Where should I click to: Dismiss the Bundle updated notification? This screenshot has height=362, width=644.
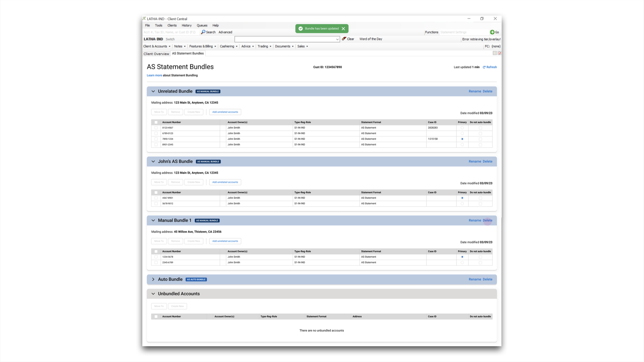coord(343,29)
